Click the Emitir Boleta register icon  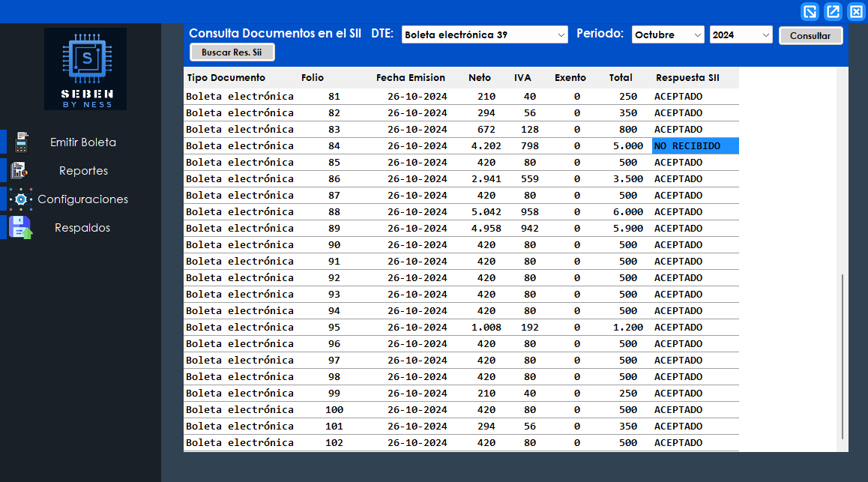(21, 142)
